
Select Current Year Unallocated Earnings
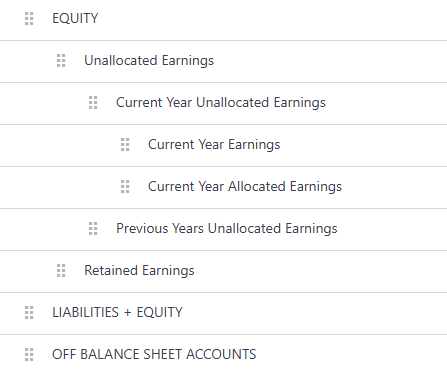pos(221,103)
